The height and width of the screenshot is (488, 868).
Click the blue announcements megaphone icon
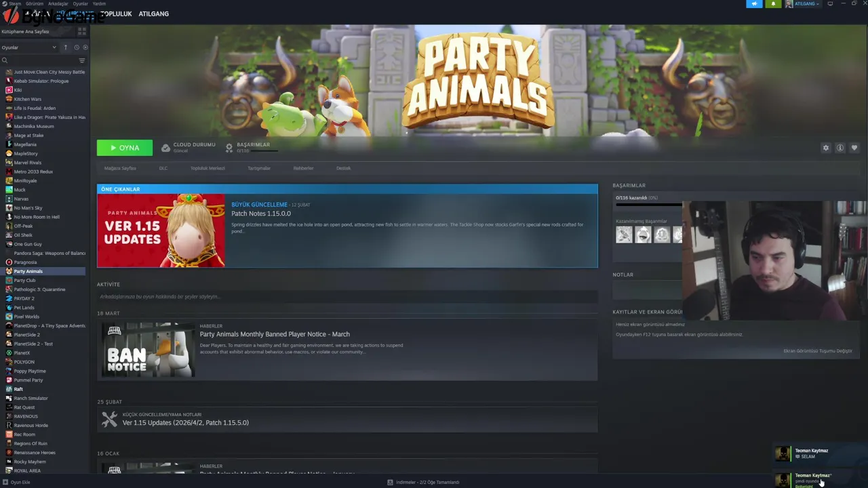(x=754, y=4)
